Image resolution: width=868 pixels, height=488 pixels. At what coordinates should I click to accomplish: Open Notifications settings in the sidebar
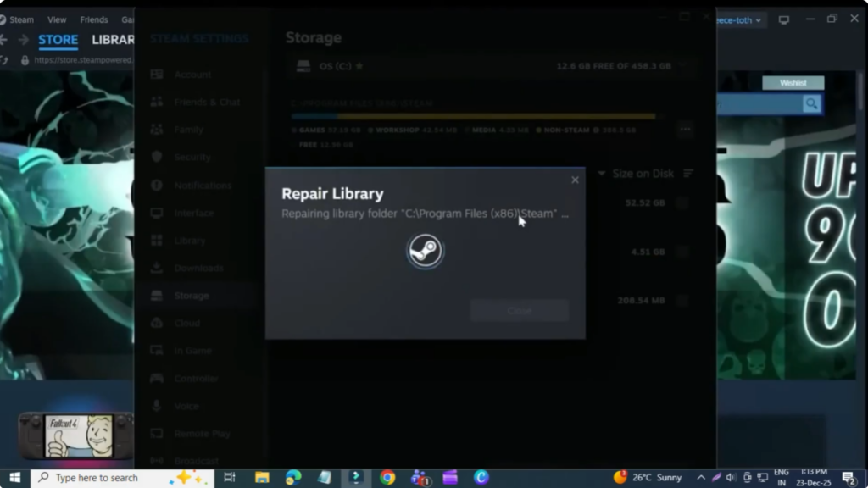click(x=181, y=186)
